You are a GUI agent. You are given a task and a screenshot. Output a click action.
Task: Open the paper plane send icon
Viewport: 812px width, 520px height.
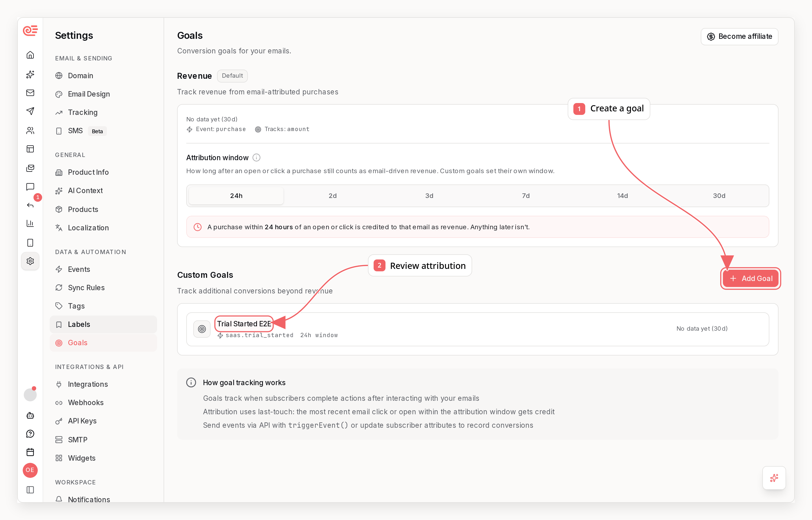30,111
